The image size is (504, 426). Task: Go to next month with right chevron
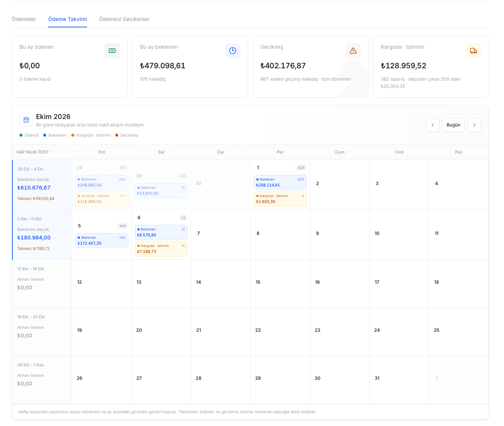coord(474,125)
